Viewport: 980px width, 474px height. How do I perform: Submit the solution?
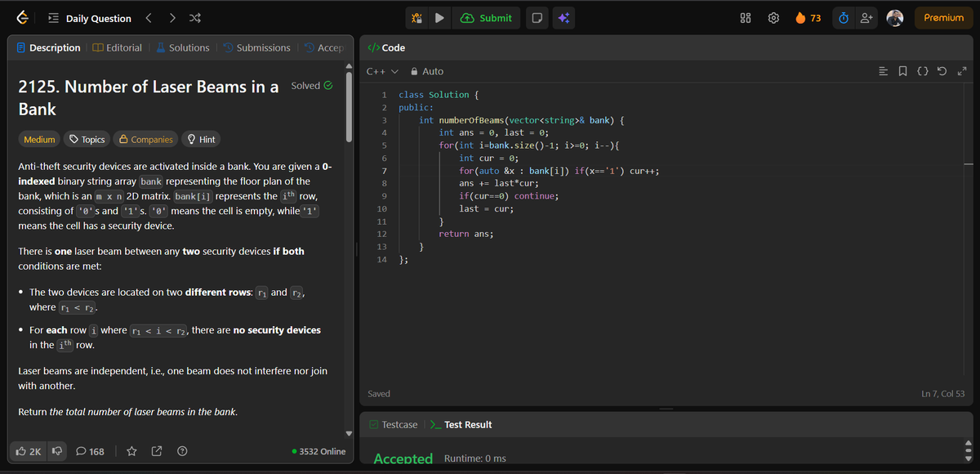(x=487, y=18)
